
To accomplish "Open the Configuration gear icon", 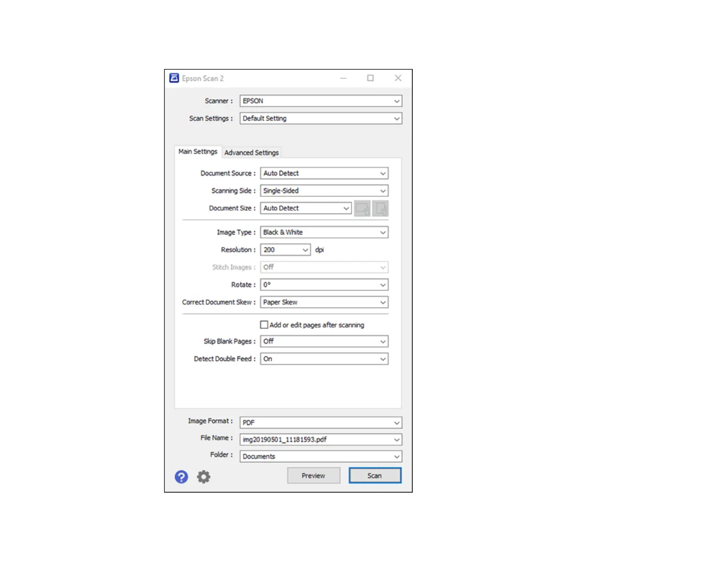I will (204, 477).
